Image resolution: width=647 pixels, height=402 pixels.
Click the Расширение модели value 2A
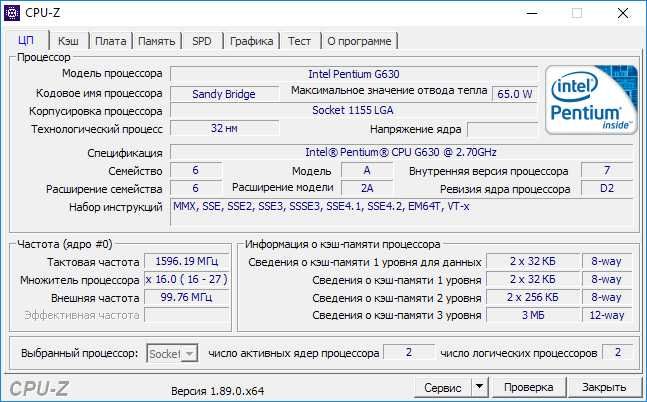[367, 188]
